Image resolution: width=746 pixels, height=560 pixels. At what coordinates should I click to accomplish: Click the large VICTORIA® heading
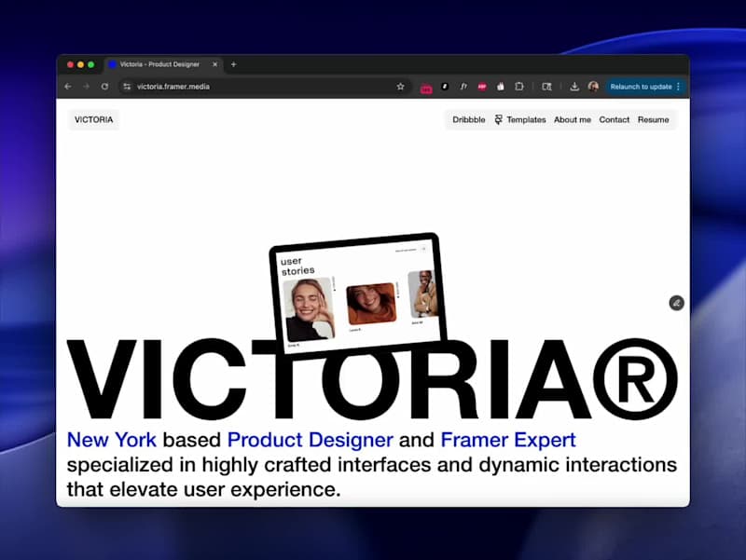[372, 379]
